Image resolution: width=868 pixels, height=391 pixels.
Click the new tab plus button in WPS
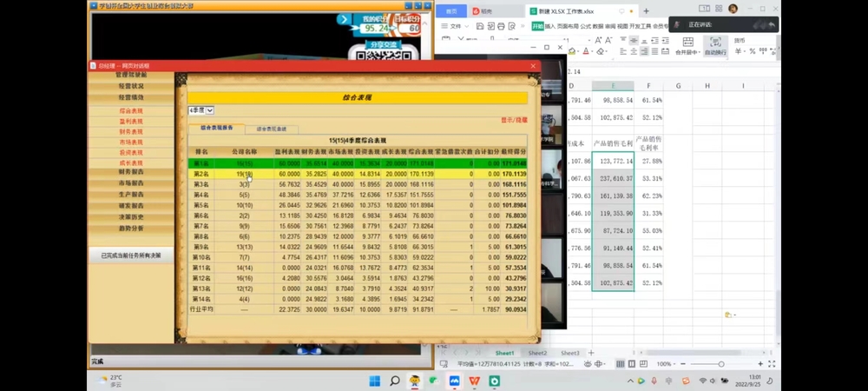coord(645,11)
